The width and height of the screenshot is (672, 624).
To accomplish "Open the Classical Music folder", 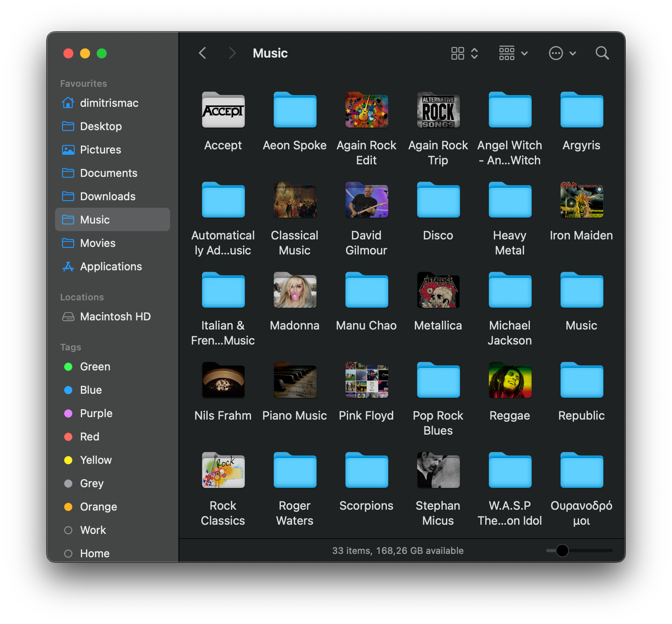I will pos(295,200).
